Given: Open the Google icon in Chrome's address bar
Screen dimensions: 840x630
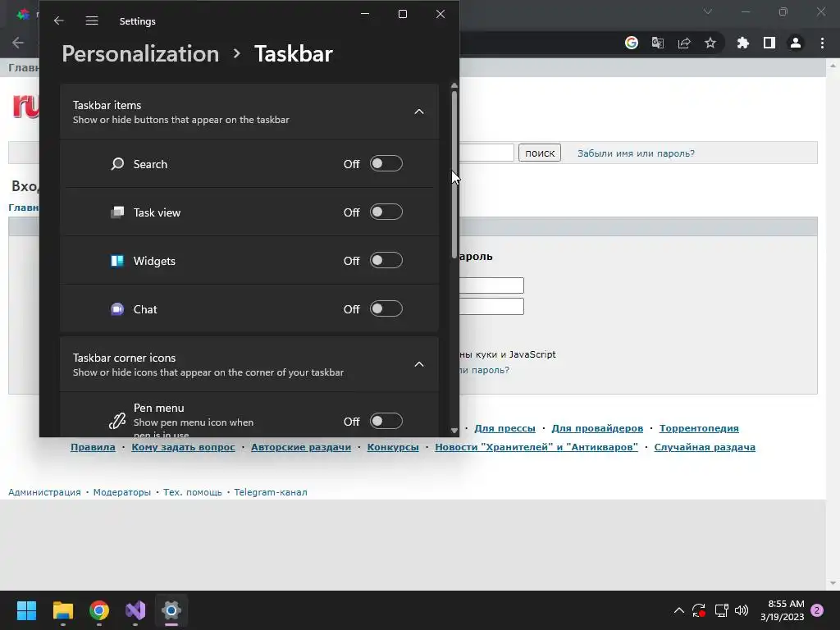Looking at the screenshot, I should [x=632, y=43].
